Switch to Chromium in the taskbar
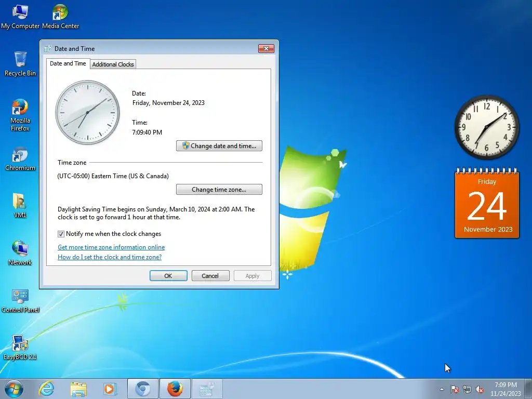This screenshot has width=532, height=399. click(142, 389)
